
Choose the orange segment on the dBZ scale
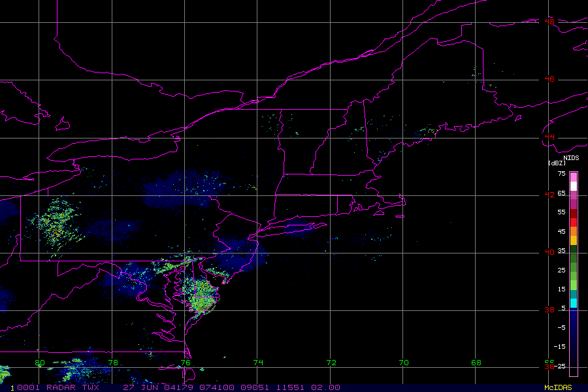[574, 231]
